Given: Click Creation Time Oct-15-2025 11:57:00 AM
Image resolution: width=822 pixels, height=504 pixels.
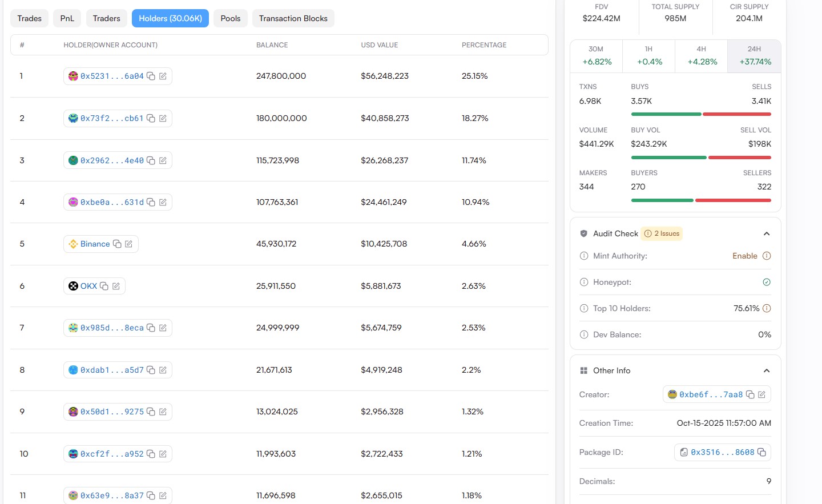Looking at the screenshot, I should pos(724,423).
